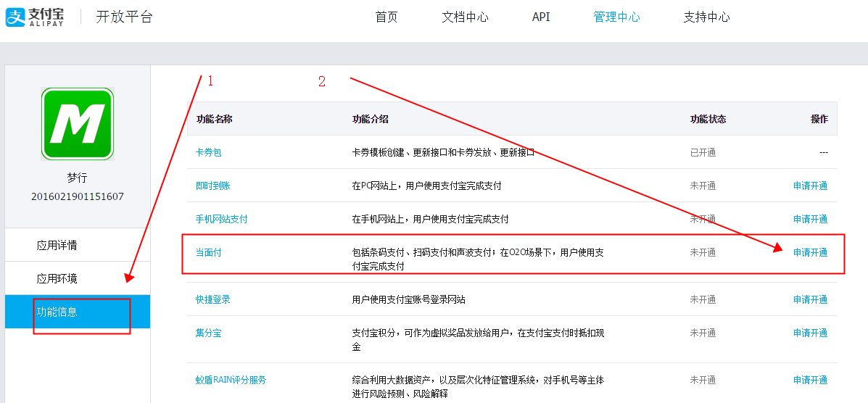Click the 集分宝 description about 支付宝积分
This screenshot has height=403, width=868.
point(478,339)
